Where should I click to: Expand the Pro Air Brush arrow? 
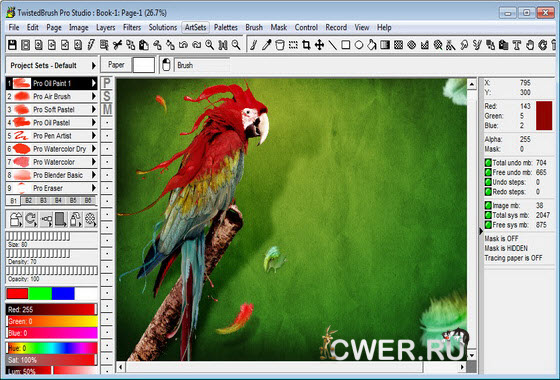94,96
